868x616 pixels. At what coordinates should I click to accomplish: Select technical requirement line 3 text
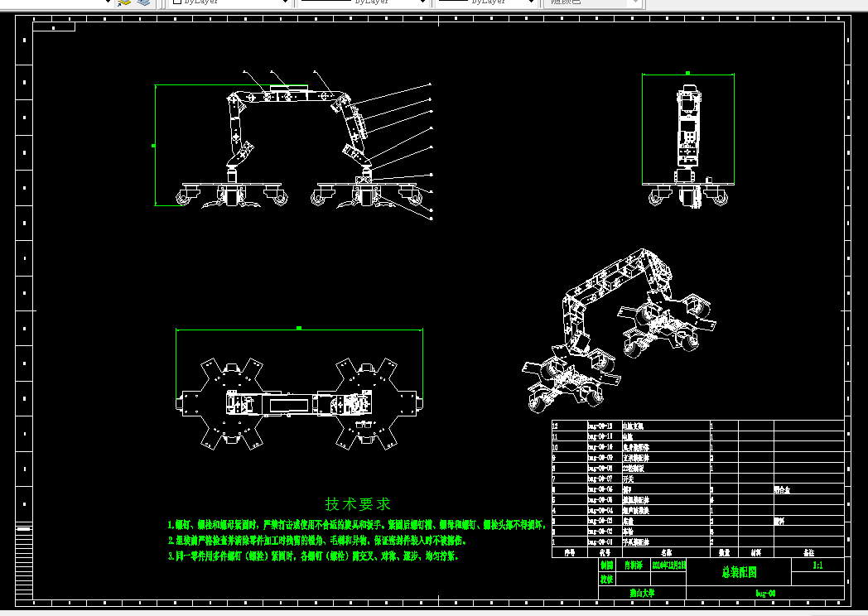click(x=313, y=556)
